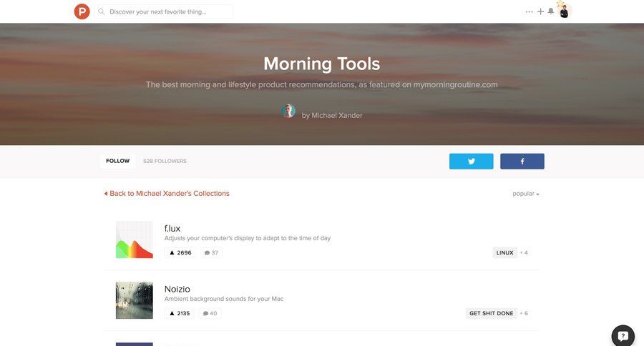Open the f.lux product title
The height and width of the screenshot is (346, 644).
[x=172, y=228]
